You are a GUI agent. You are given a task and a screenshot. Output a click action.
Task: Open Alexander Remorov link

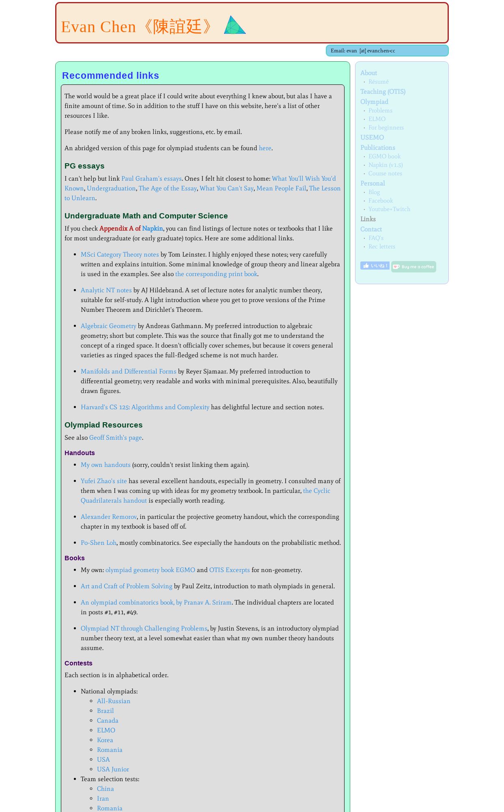coord(109,517)
